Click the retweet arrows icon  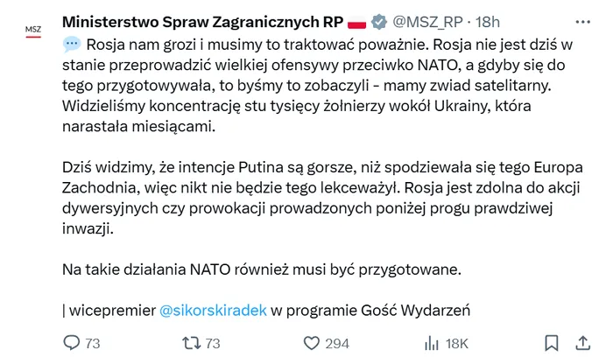click(191, 343)
